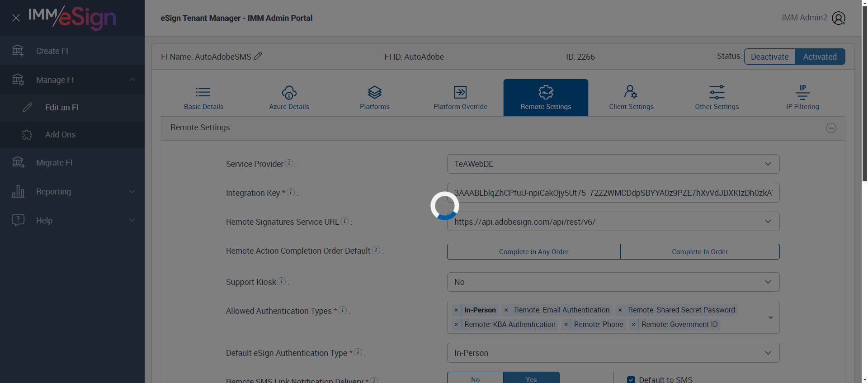
Task: Remove In-Person authentication type tag
Action: tap(456, 310)
